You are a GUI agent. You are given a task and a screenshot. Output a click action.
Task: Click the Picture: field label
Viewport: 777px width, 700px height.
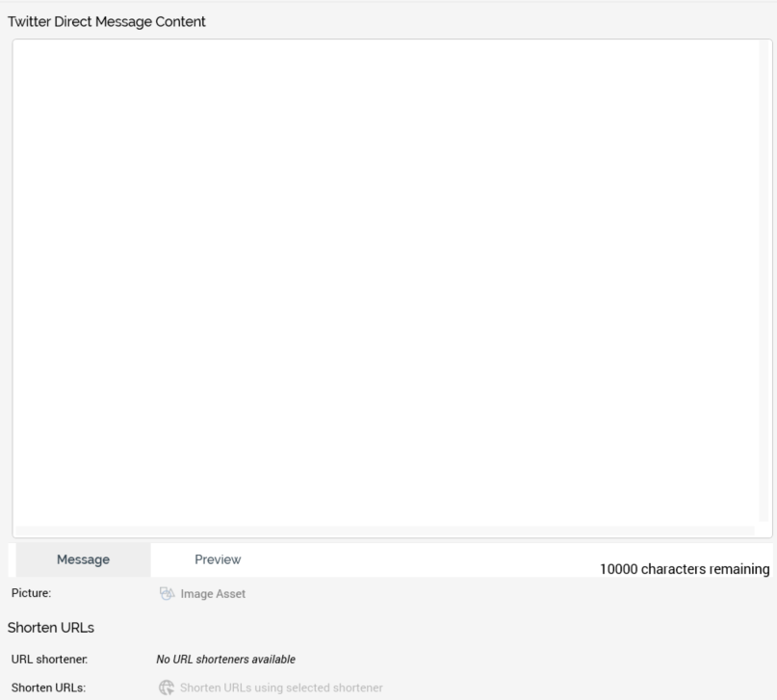tap(31, 594)
